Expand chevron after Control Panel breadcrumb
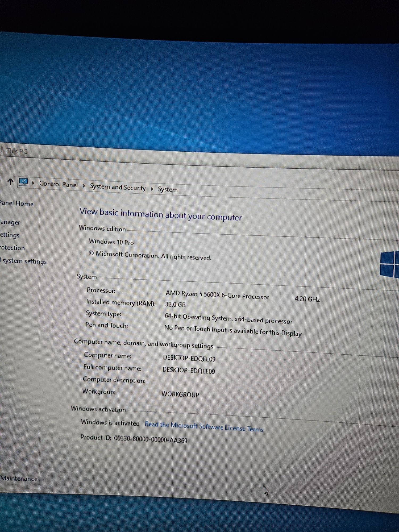Image resolution: width=399 pixels, height=532 pixels. click(84, 185)
